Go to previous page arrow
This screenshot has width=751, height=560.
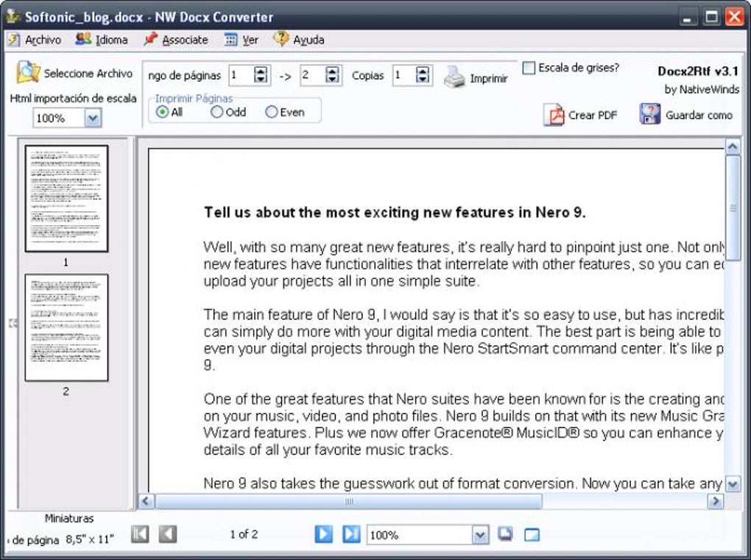168,534
